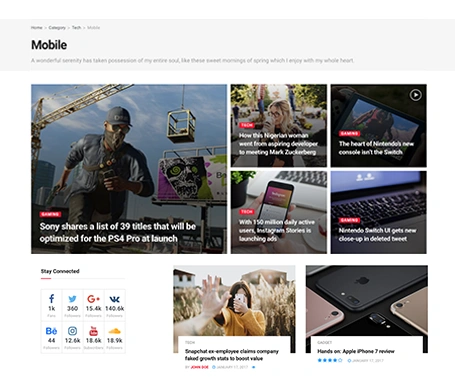Click the Stay Connected widget title
This screenshot has height=385, width=455.
click(x=60, y=271)
